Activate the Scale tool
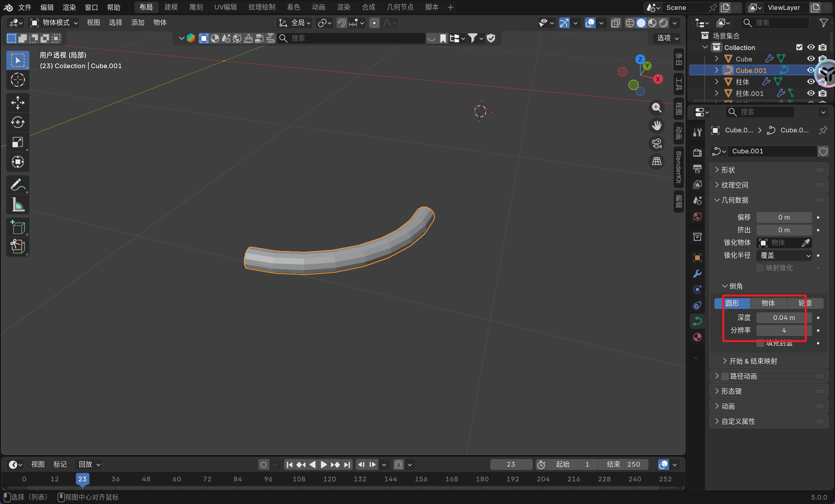This screenshot has width=835, height=504. click(x=17, y=142)
